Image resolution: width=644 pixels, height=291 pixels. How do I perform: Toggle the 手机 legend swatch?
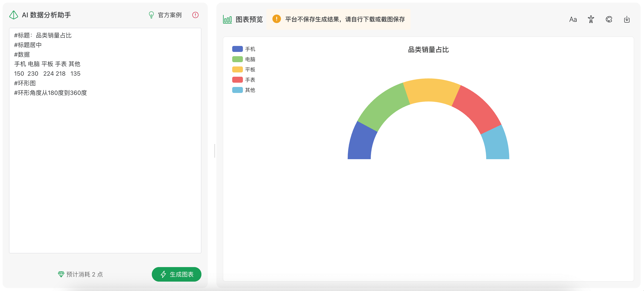[237, 49]
